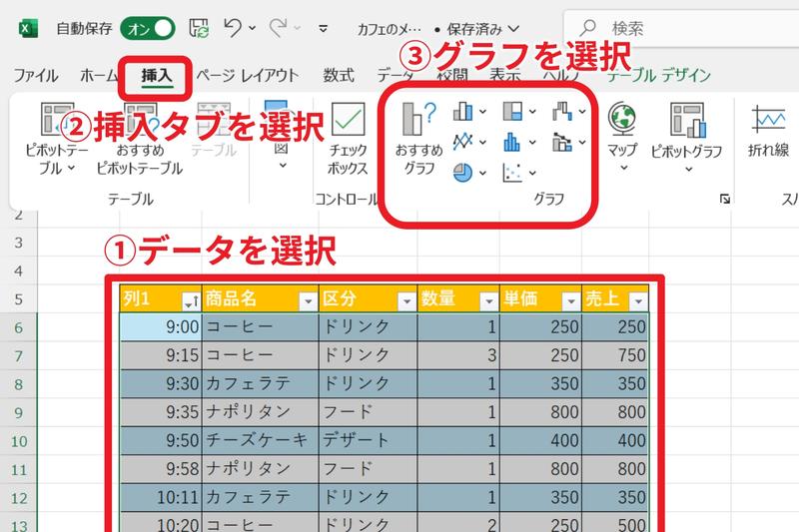Open filter dropdown for 売上 column
The width and height of the screenshot is (799, 532).
tap(638, 301)
